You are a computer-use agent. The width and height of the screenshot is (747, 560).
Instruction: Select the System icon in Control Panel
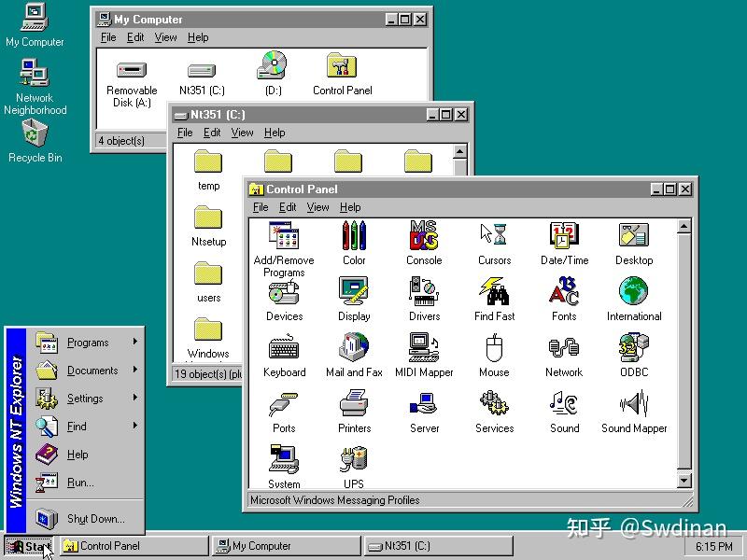284,461
